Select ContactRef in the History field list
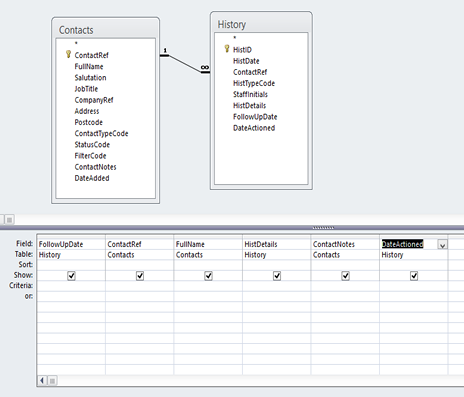This screenshot has width=464, height=397. (x=250, y=72)
